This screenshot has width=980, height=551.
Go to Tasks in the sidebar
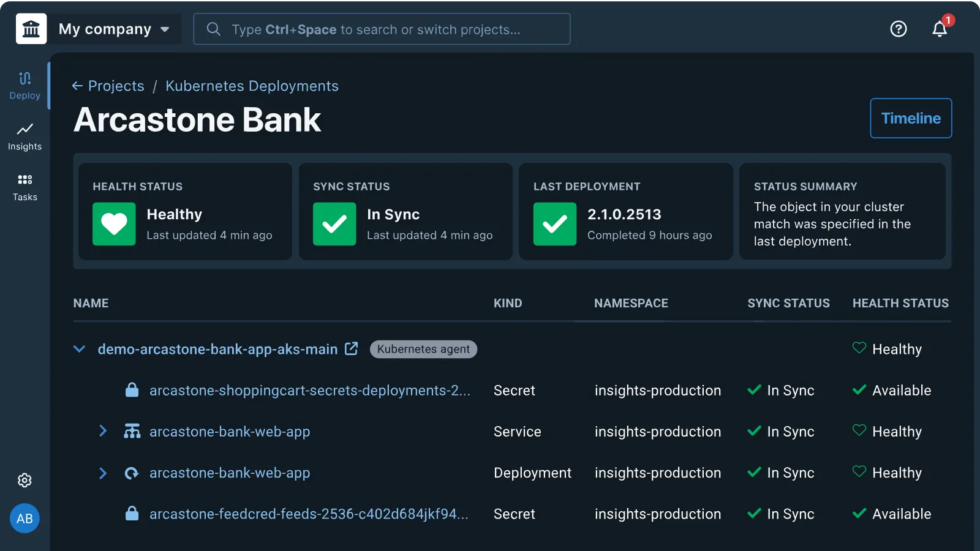[x=24, y=187]
